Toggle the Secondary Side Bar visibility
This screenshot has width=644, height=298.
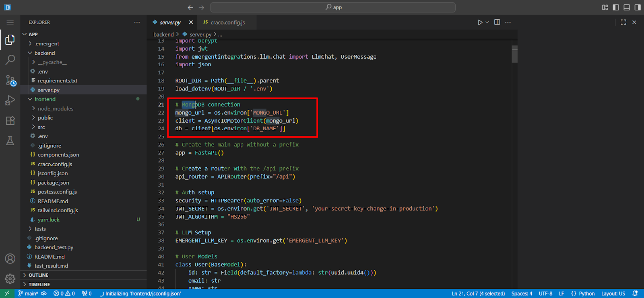pos(638,7)
